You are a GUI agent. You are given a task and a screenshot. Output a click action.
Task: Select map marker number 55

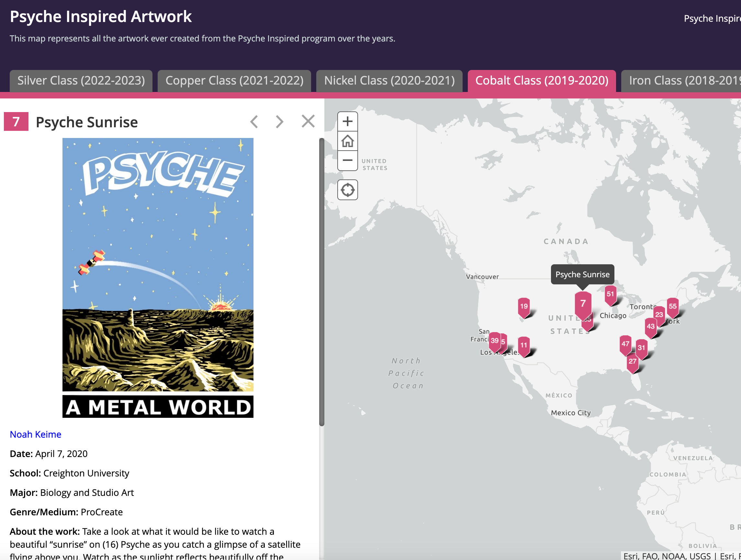pos(672,306)
